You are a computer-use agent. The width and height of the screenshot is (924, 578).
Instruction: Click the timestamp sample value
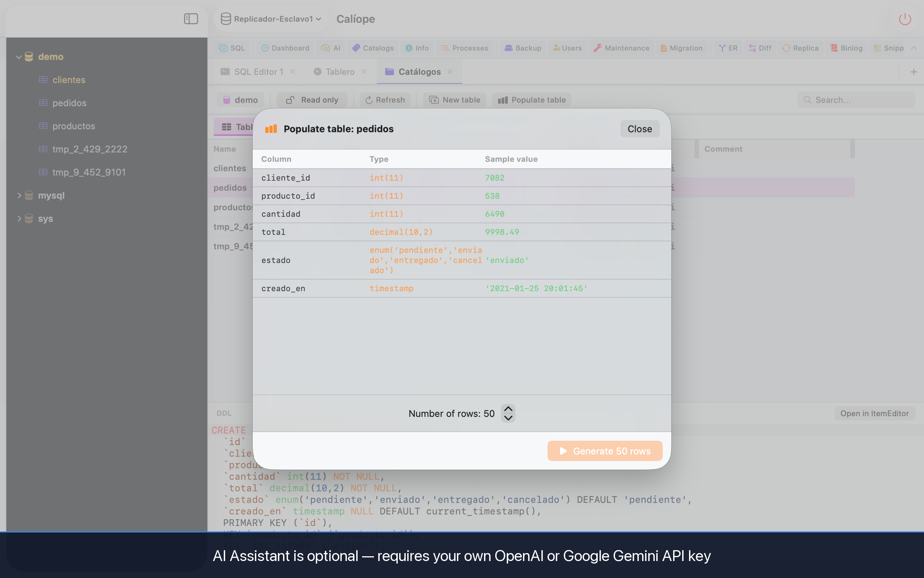(536, 288)
